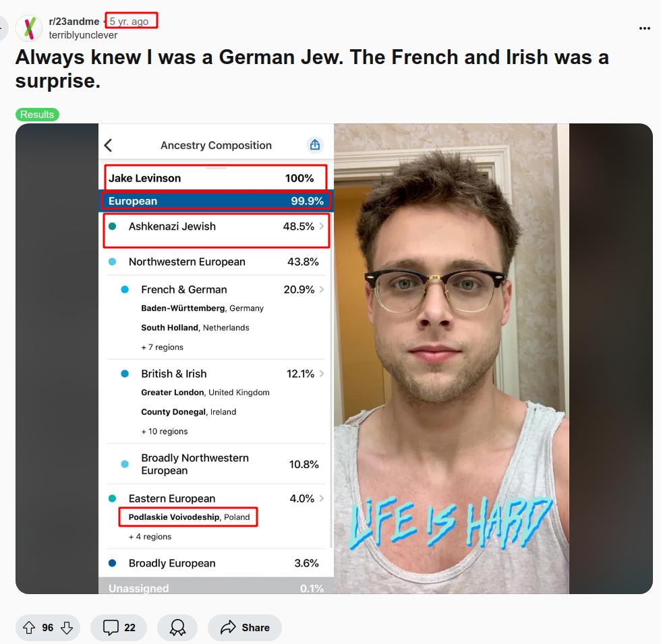Viewport: 661px width, 644px height.
Task: Tap the share icon beside Ancestry Composition
Action: click(x=315, y=145)
